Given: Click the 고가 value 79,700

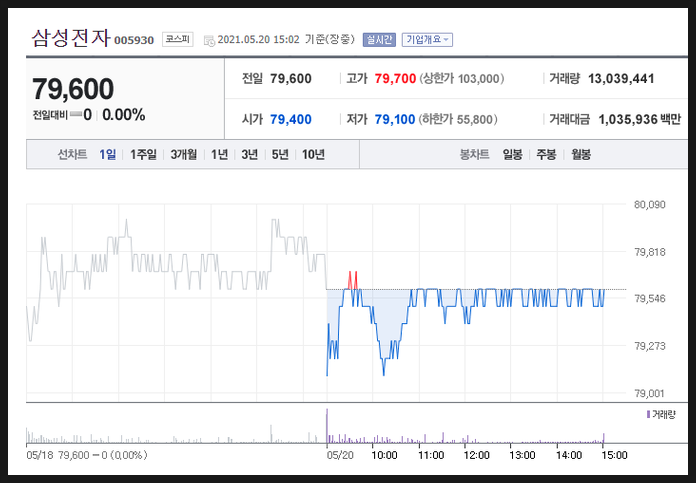Looking at the screenshot, I should pos(395,79).
